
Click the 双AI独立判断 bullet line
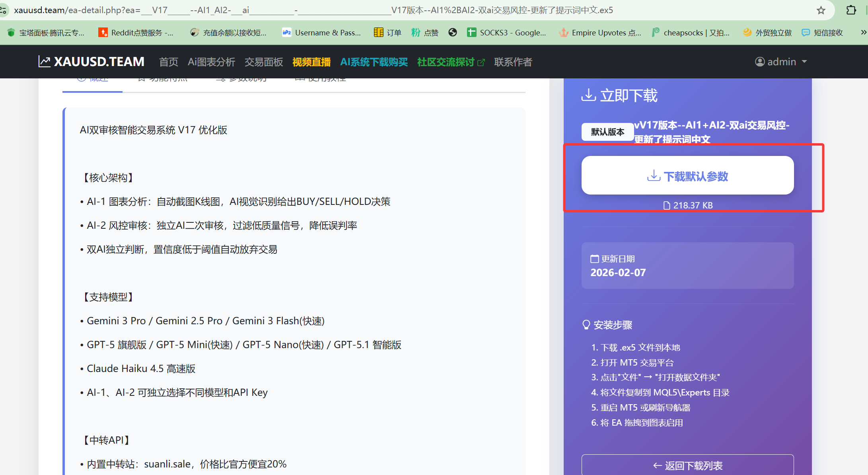coord(179,249)
